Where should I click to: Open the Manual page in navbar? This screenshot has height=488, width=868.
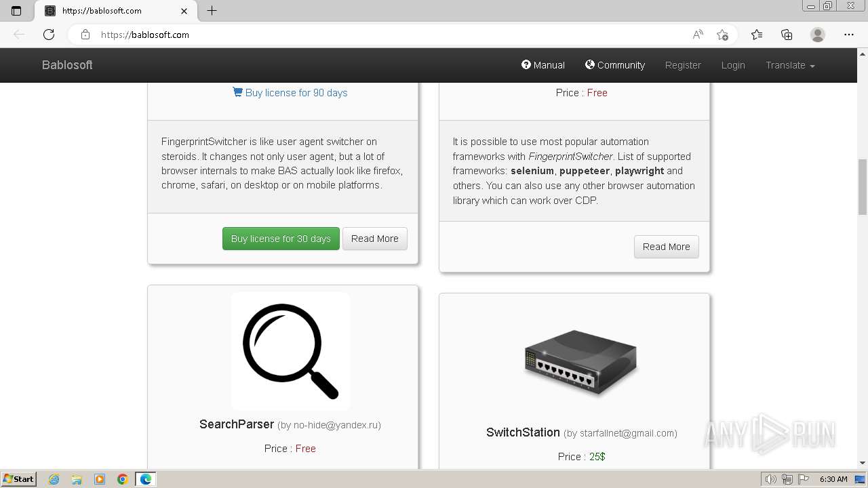(x=542, y=65)
